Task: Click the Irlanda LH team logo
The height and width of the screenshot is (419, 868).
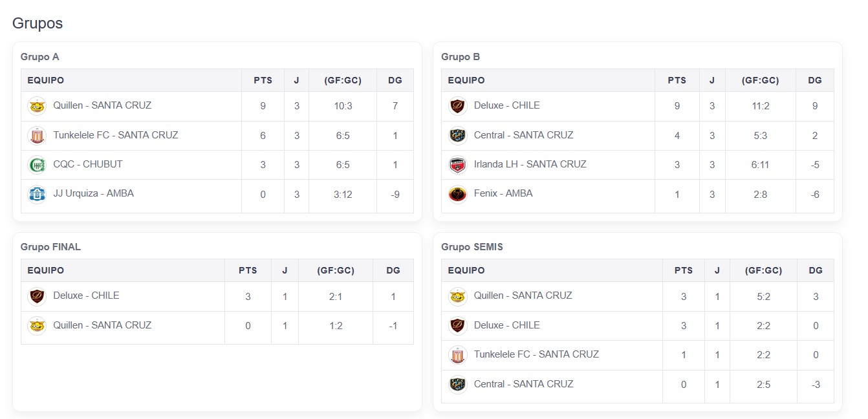Action: 458,165
